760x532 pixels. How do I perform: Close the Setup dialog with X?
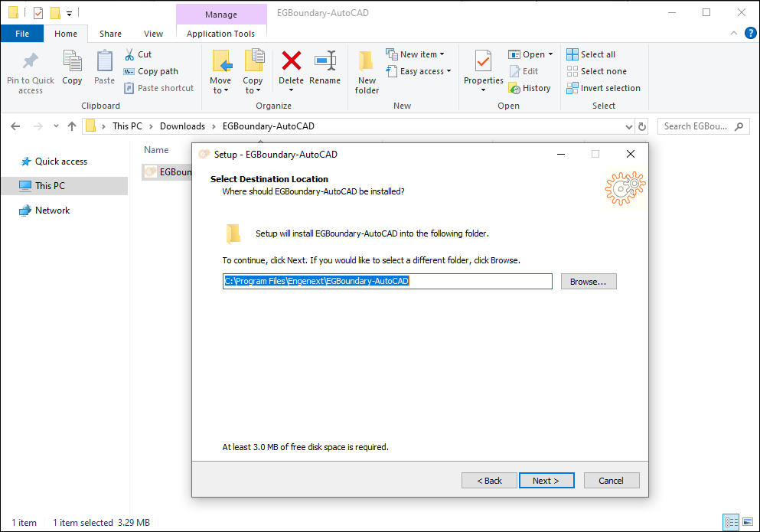(631, 154)
